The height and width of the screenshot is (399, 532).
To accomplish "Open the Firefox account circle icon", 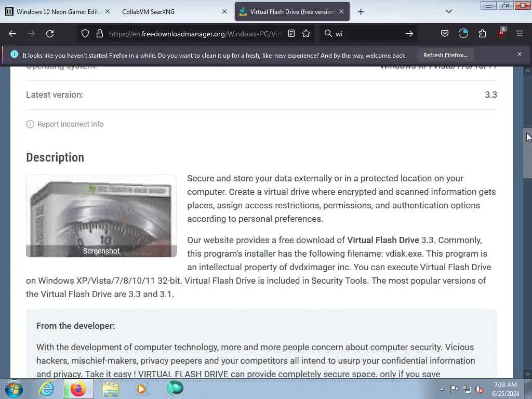I will point(463,33).
